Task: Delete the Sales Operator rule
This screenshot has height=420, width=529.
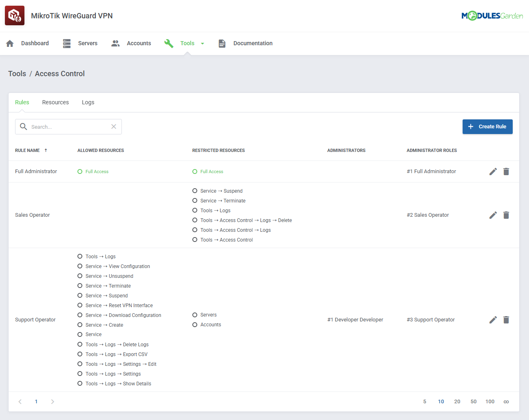Action: (x=506, y=215)
